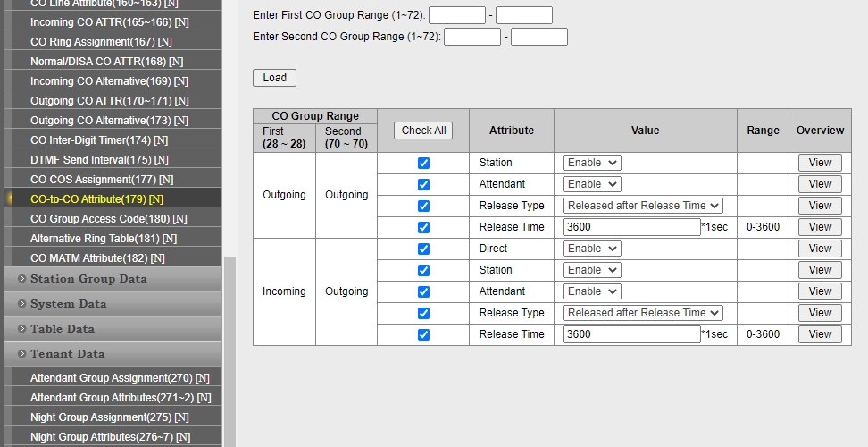This screenshot has height=447, width=868.
Task: Select CO COS Assignment(177) menu item
Action: (99, 180)
